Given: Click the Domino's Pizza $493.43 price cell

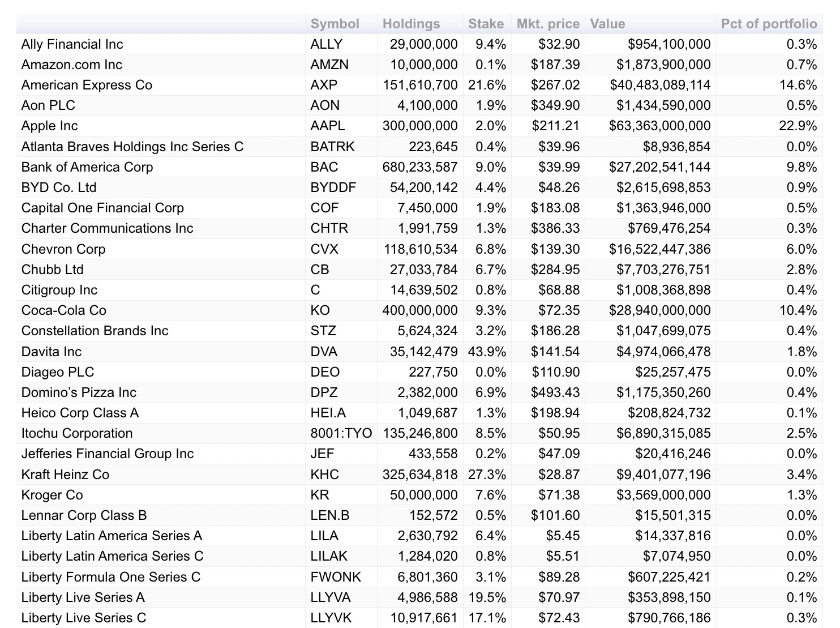Looking at the screenshot, I should tap(555, 392).
